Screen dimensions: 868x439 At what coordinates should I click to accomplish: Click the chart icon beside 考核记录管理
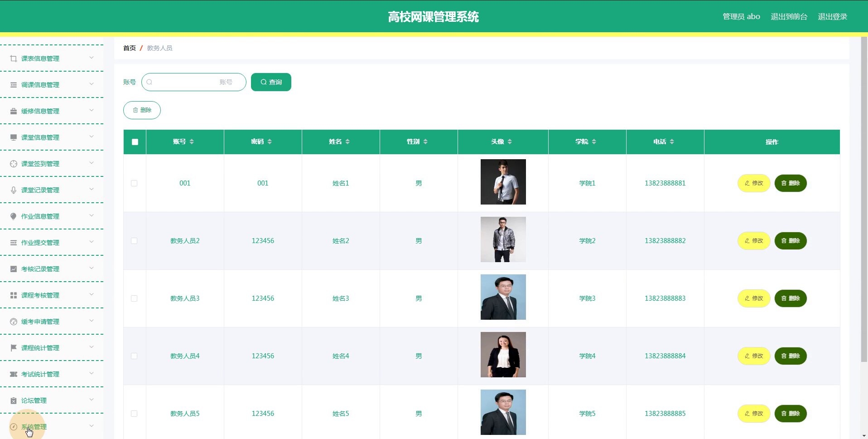coord(14,269)
